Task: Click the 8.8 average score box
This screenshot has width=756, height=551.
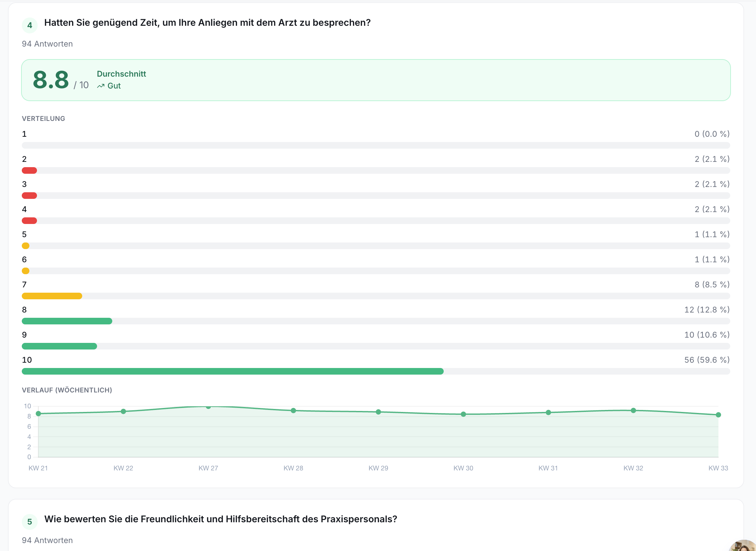Action: point(376,80)
